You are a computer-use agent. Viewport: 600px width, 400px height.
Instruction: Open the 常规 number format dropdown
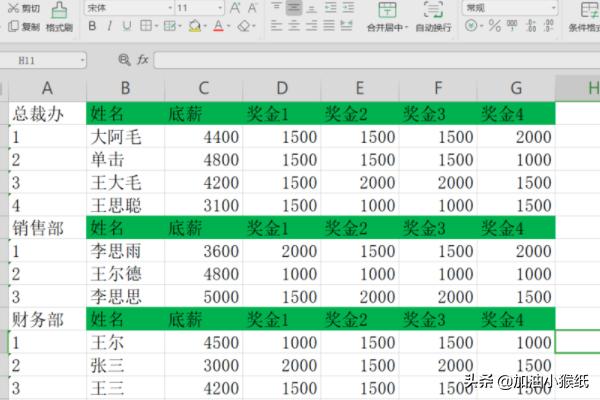[553, 8]
